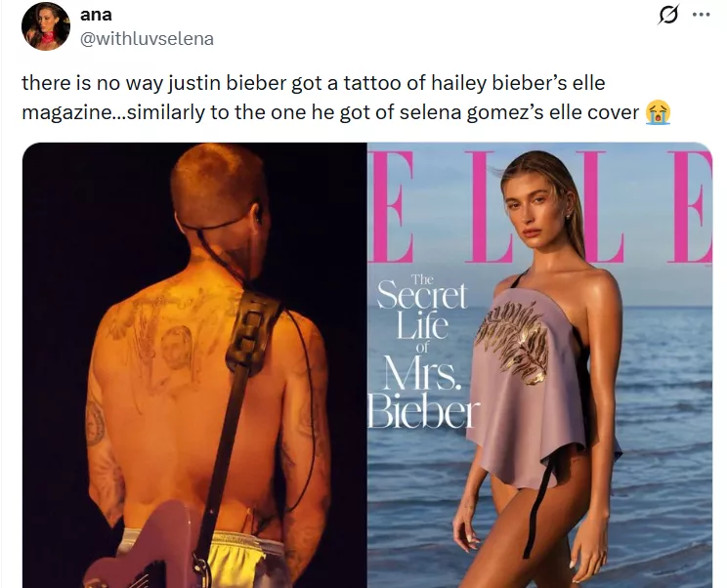Click the face tattoo on the back

(177, 348)
